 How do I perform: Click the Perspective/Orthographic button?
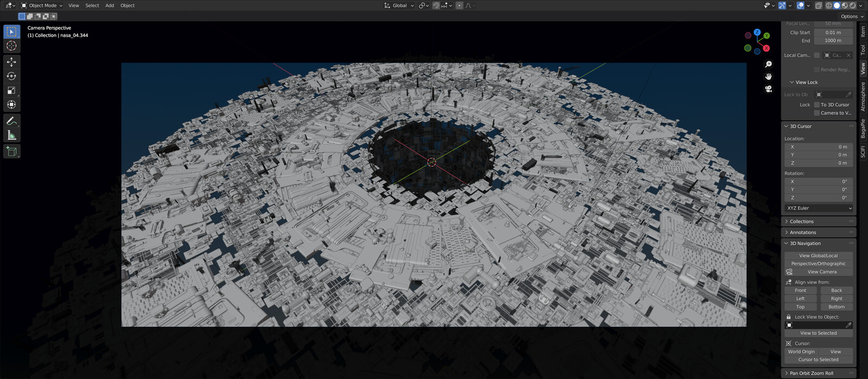pos(819,264)
